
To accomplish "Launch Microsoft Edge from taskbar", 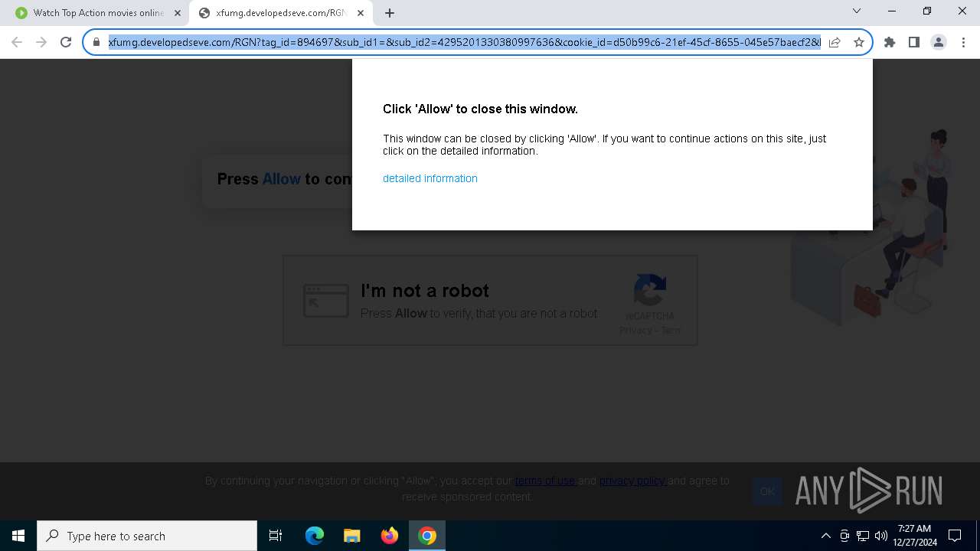I will (315, 536).
